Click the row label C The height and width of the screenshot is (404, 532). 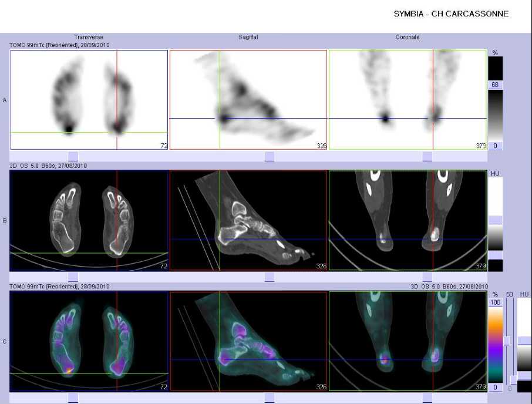pos(5,342)
